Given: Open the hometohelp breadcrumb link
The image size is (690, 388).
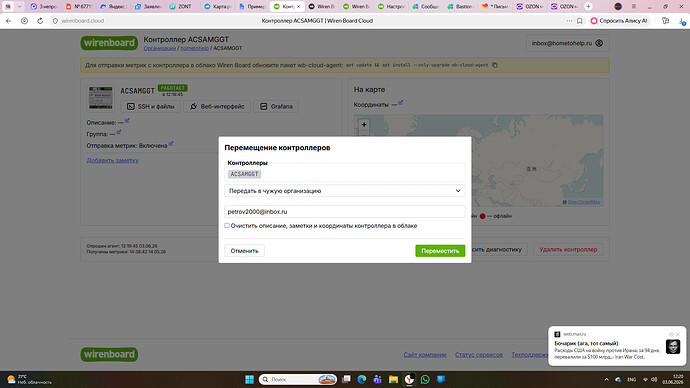Looking at the screenshot, I should coord(195,48).
